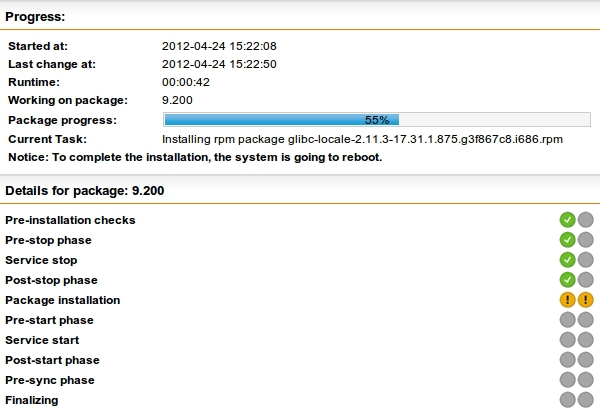This screenshot has height=413, width=600.
Task: Click the Progress section header
Action: tap(35, 17)
